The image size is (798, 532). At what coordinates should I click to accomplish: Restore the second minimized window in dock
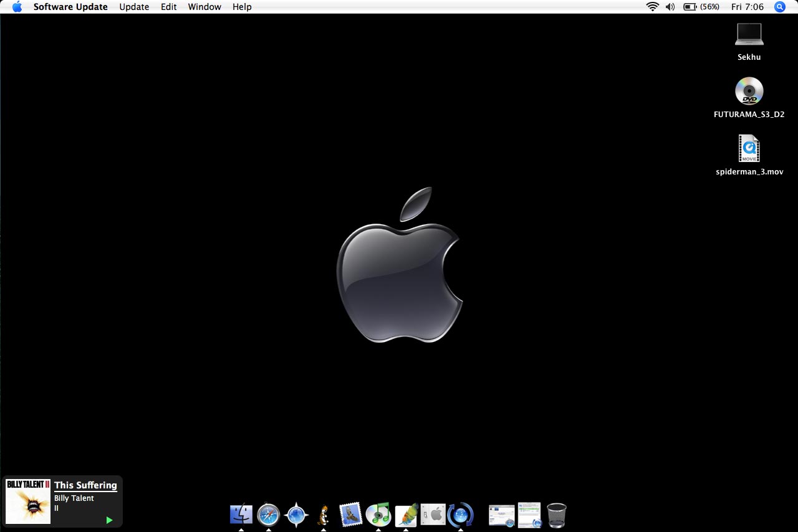[529, 515]
